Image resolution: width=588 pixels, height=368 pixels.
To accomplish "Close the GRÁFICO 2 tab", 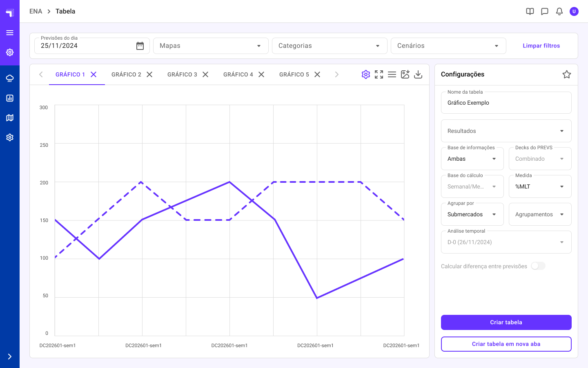I will (x=149, y=74).
